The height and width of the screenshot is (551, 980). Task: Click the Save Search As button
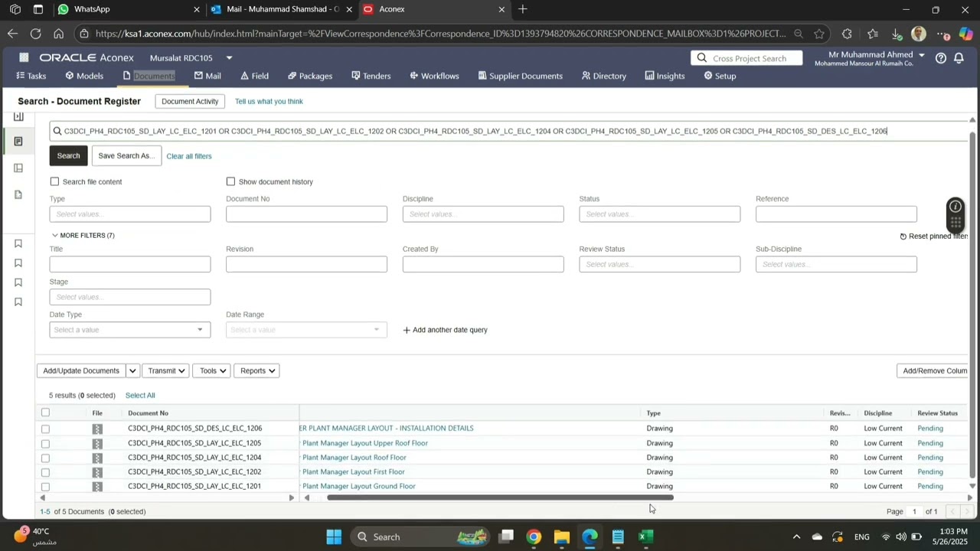coord(126,156)
